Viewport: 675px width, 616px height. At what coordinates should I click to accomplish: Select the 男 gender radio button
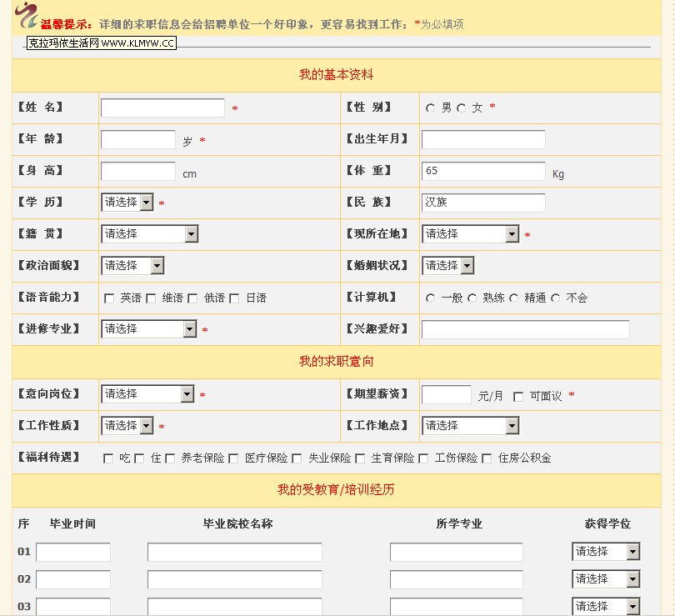point(430,108)
